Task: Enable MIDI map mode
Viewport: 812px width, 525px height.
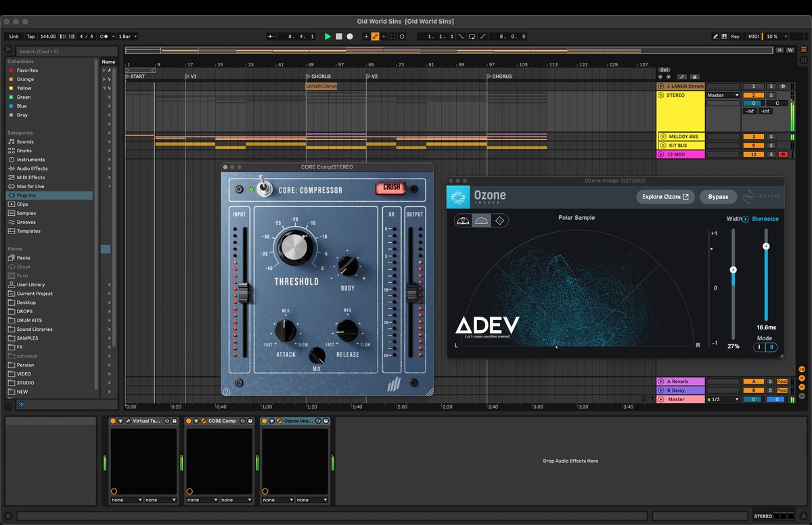Action: click(754, 37)
